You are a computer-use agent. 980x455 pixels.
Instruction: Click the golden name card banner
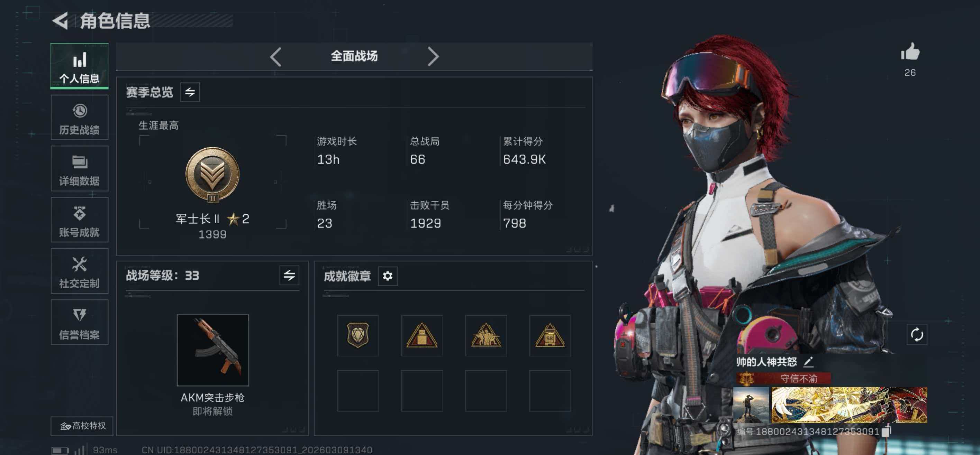849,405
